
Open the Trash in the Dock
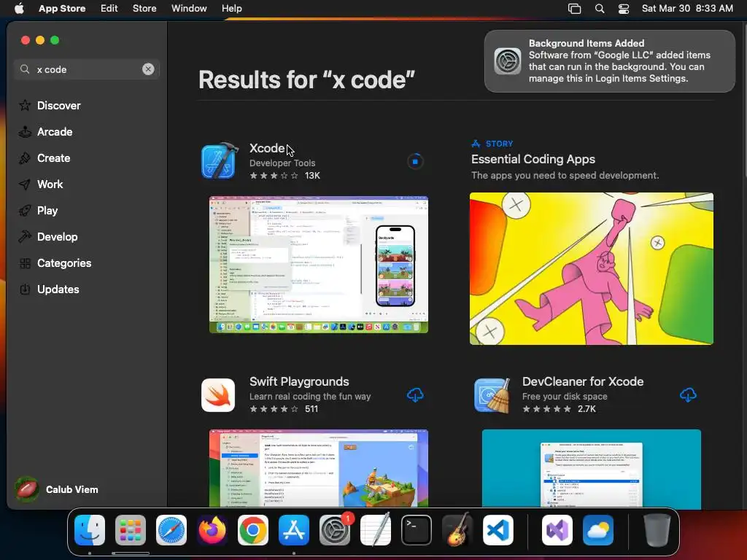pyautogui.click(x=657, y=530)
